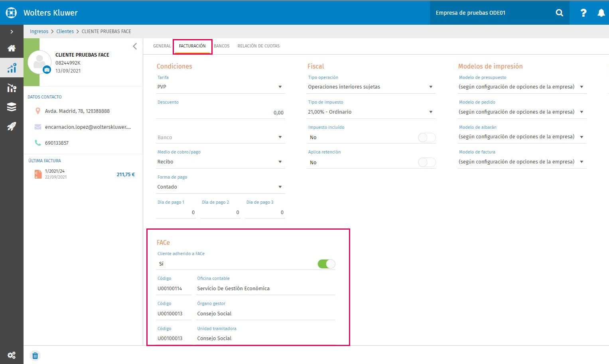Click the email envelope icon
Screen dimensions: 609x364
tap(38, 127)
